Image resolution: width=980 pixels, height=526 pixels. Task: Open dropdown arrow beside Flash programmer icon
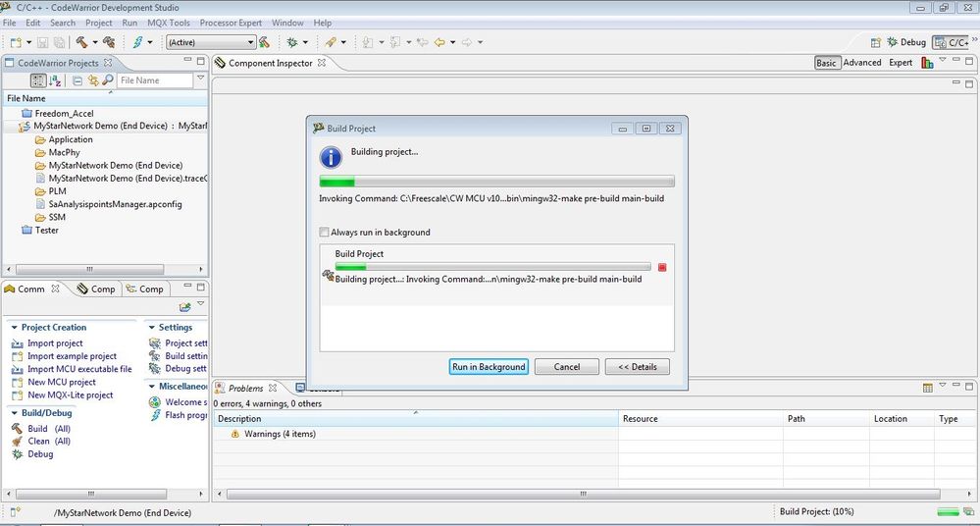point(150,42)
